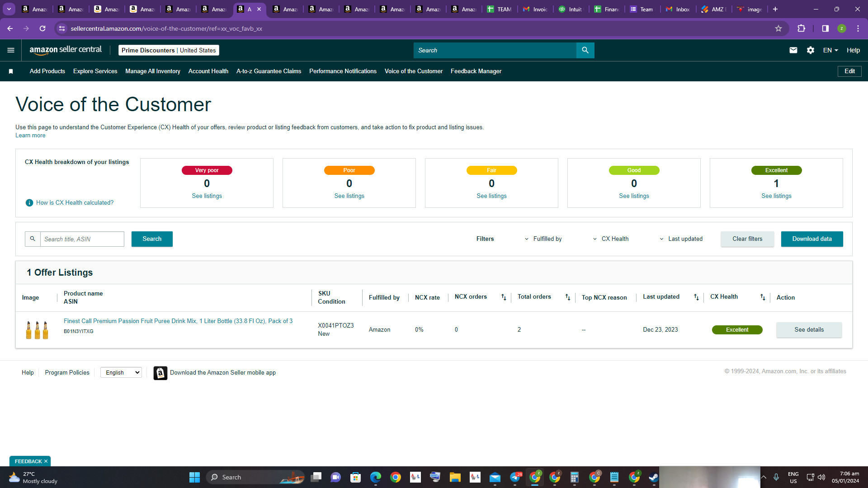The image size is (868, 488).
Task: Click the Amazon Seller Central logo
Action: click(x=66, y=50)
